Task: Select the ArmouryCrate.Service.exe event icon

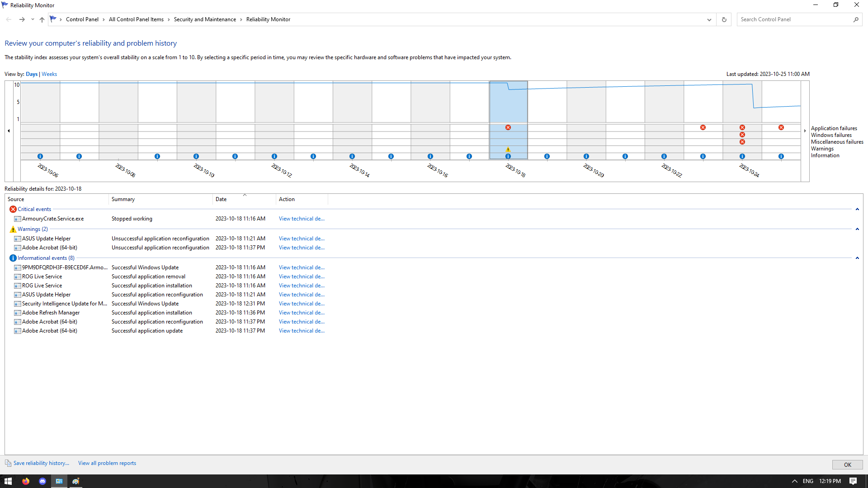Action: coord(17,218)
